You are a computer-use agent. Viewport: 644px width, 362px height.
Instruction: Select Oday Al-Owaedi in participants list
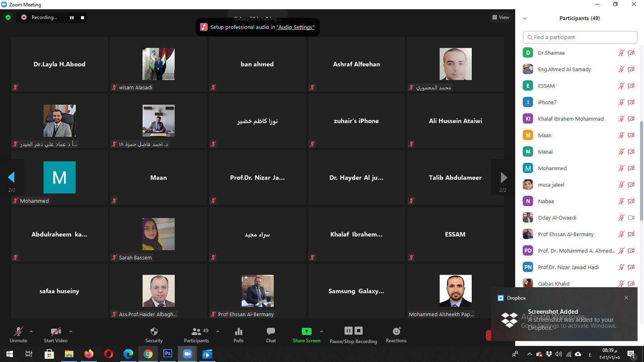pos(557,218)
